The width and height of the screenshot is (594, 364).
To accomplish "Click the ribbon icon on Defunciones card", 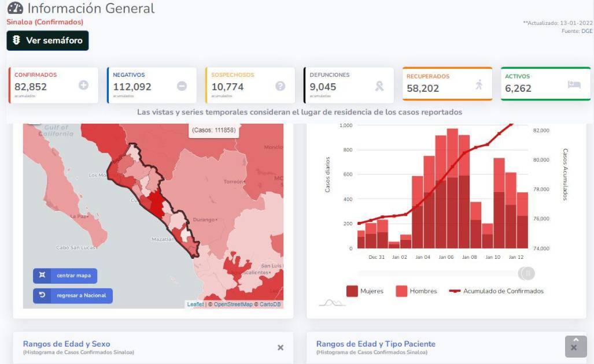I will pos(379,86).
